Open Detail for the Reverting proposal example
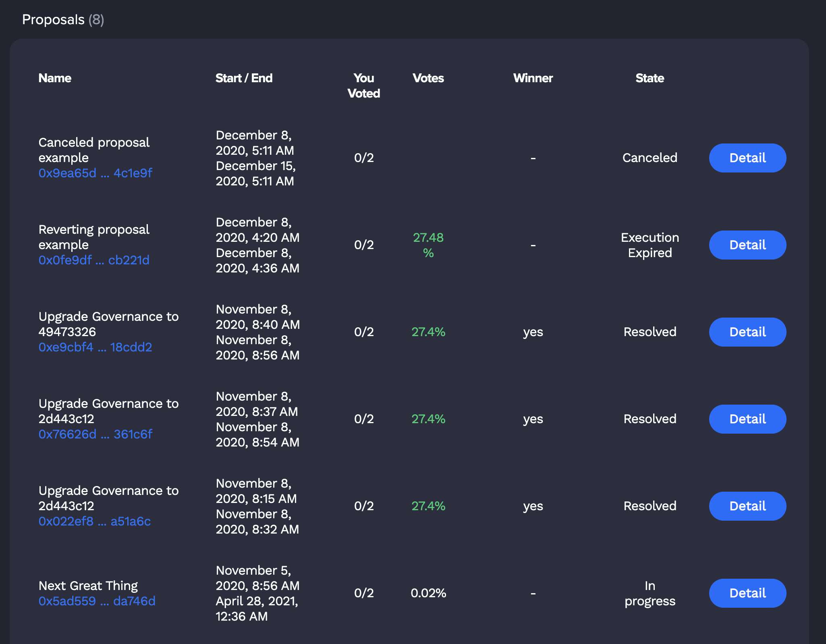The image size is (826, 644). coord(747,245)
